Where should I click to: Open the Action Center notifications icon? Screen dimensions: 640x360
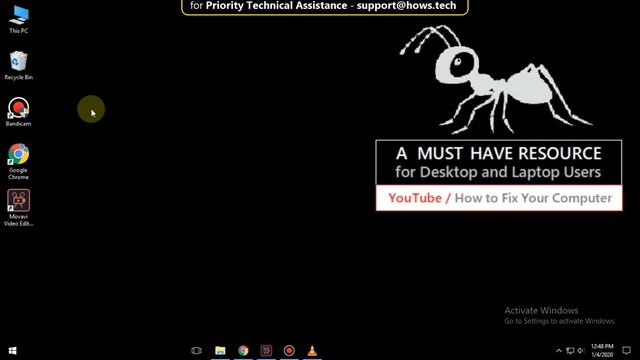point(627,351)
